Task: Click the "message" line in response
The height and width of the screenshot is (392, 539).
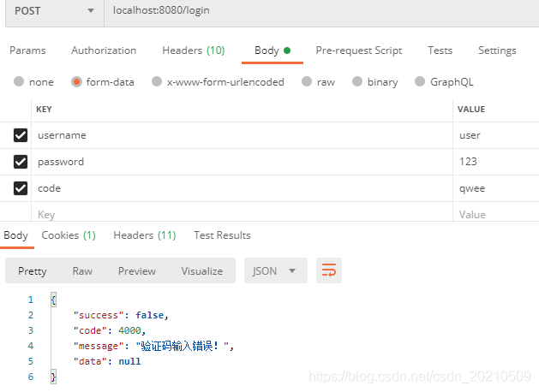Action: (153, 346)
